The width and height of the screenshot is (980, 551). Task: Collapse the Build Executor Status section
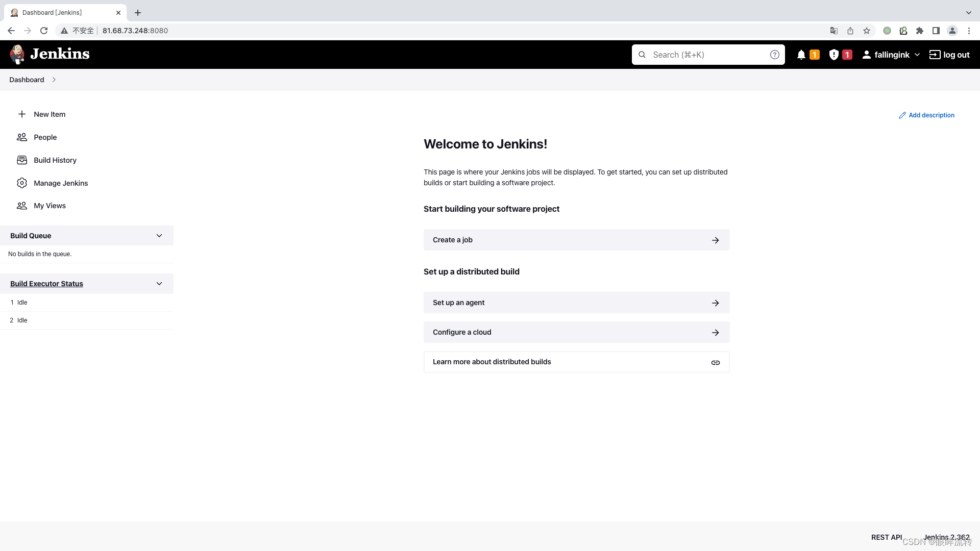point(160,283)
